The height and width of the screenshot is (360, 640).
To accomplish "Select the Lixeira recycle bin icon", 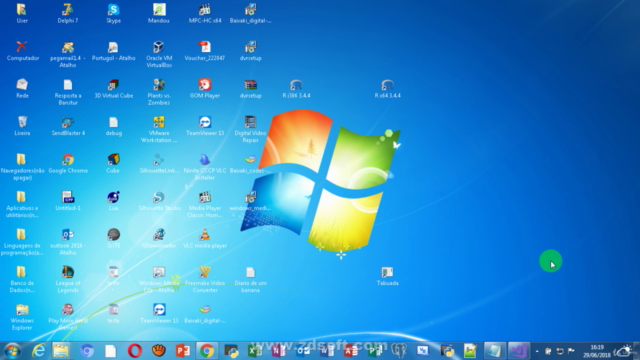I will pos(22,126).
